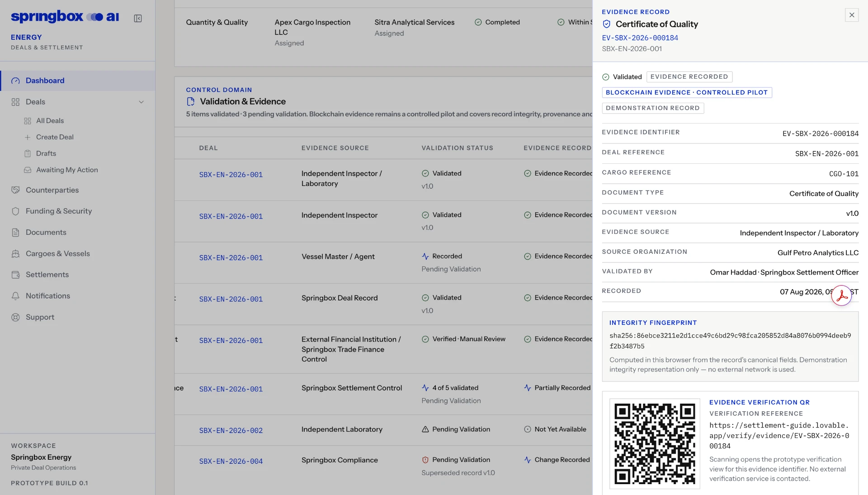868x495 pixels.
Task: Click the Counterparties handshake icon
Action: (15, 190)
